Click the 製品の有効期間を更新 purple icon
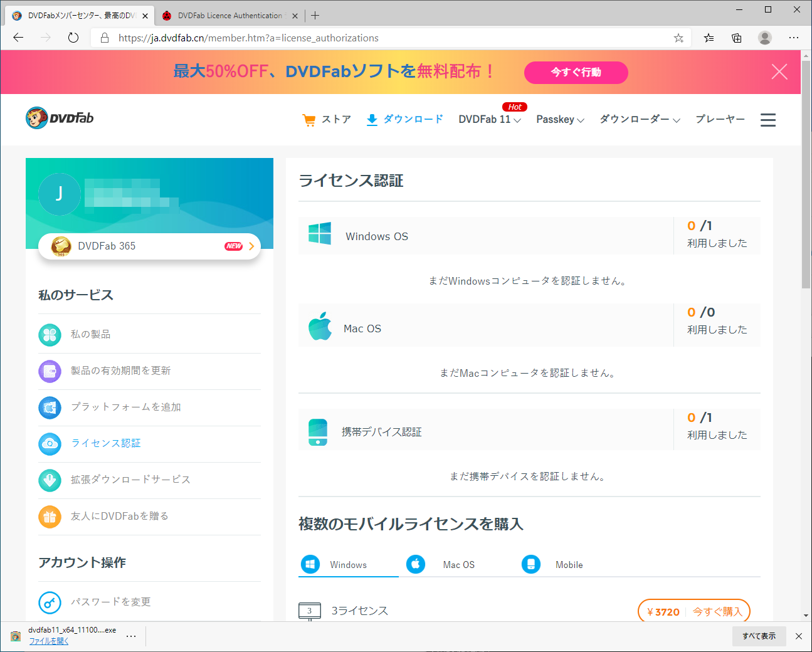This screenshot has height=652, width=812. (x=50, y=371)
